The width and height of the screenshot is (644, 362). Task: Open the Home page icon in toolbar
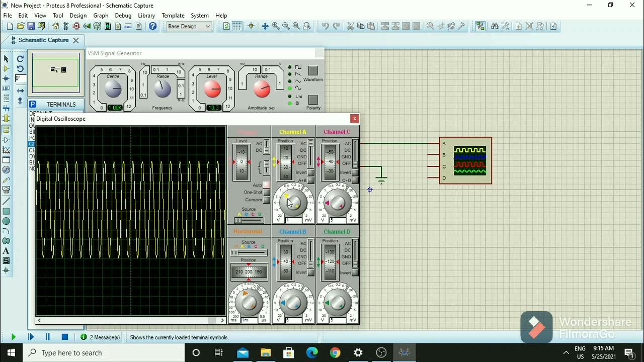(55, 26)
